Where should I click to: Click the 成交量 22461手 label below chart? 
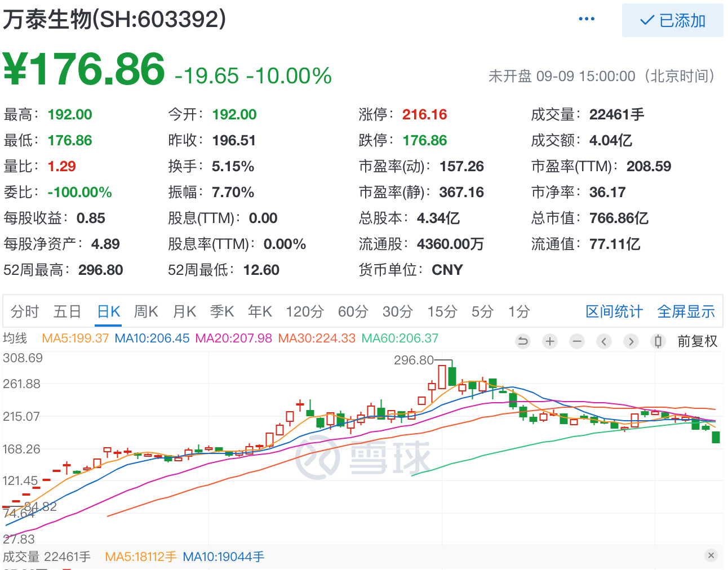click(x=47, y=557)
